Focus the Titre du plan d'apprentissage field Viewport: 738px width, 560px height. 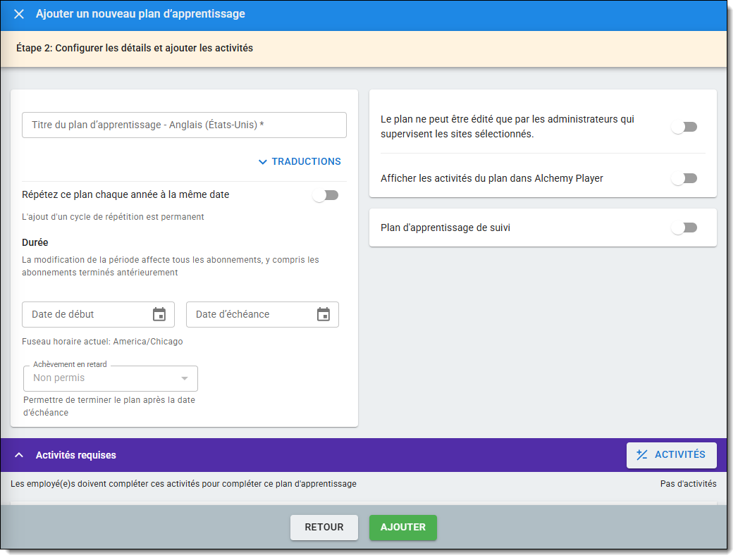coord(184,125)
